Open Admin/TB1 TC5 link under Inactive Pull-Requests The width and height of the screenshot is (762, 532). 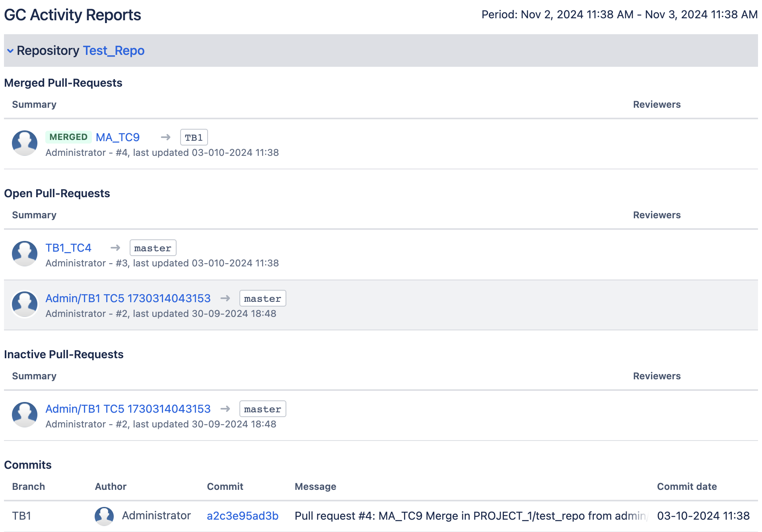click(128, 409)
